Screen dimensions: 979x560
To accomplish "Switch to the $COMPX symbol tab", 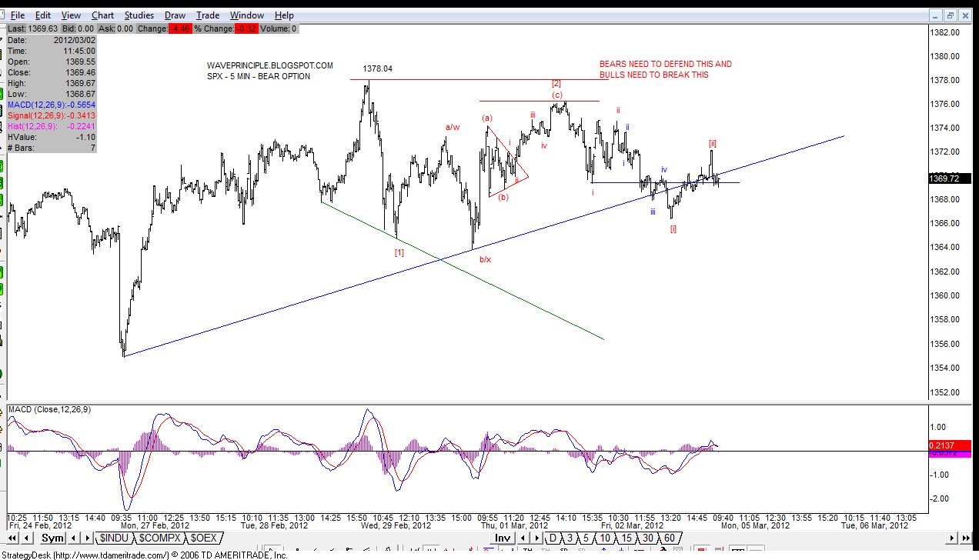I will 160,538.
